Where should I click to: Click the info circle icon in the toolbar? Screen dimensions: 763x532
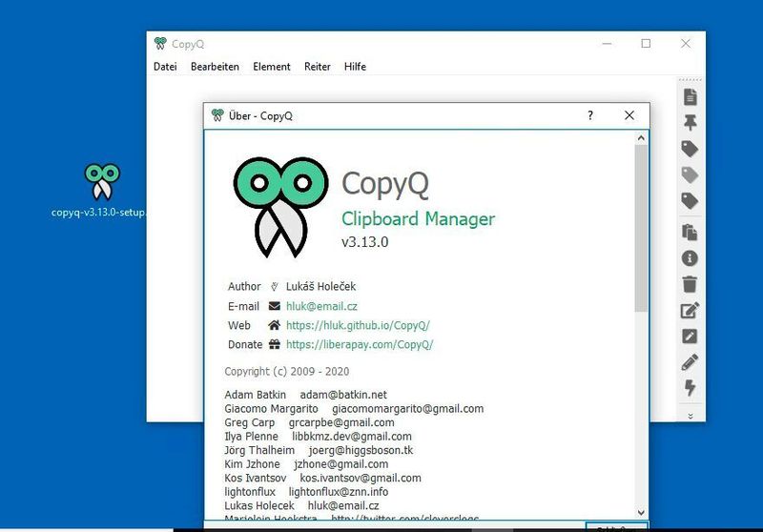pos(690,258)
